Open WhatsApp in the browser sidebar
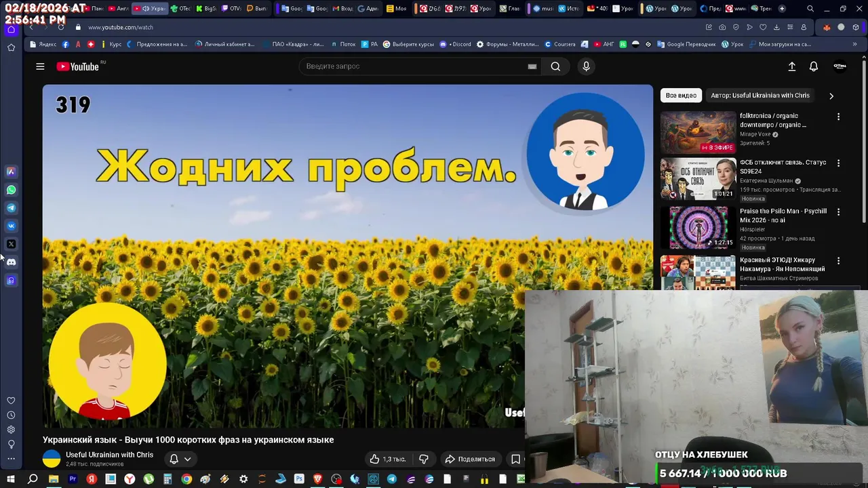This screenshot has height=488, width=868. pyautogui.click(x=11, y=190)
